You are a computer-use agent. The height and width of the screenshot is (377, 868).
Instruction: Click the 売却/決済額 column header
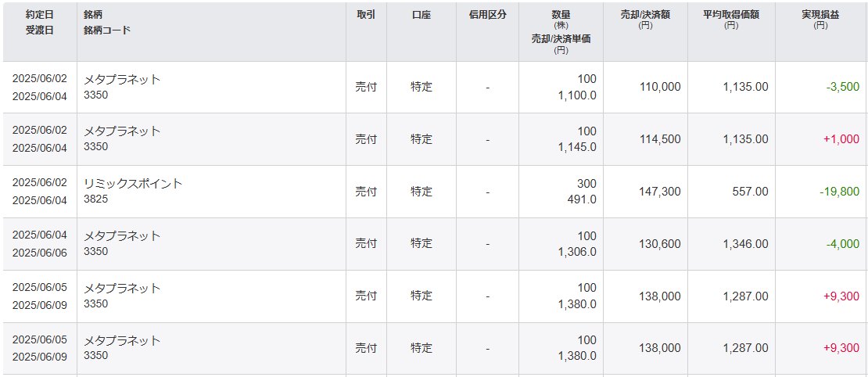pos(645,14)
